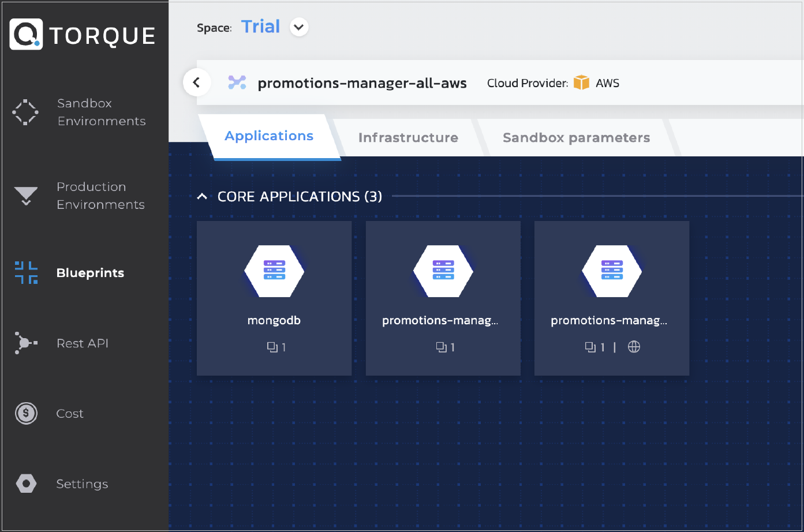Viewport: 804px width, 532px height.
Task: Click the instance count icon beside the globe
Action: pos(590,347)
